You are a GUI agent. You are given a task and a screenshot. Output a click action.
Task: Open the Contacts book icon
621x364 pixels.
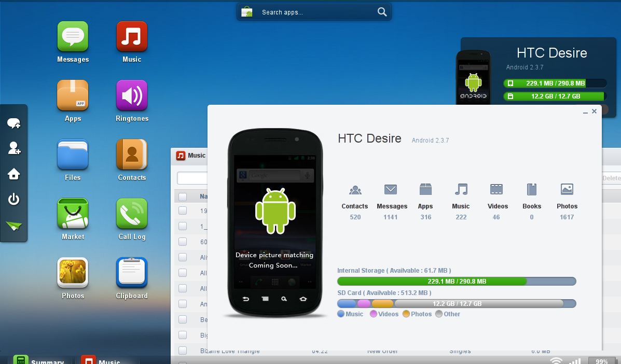coord(132,155)
